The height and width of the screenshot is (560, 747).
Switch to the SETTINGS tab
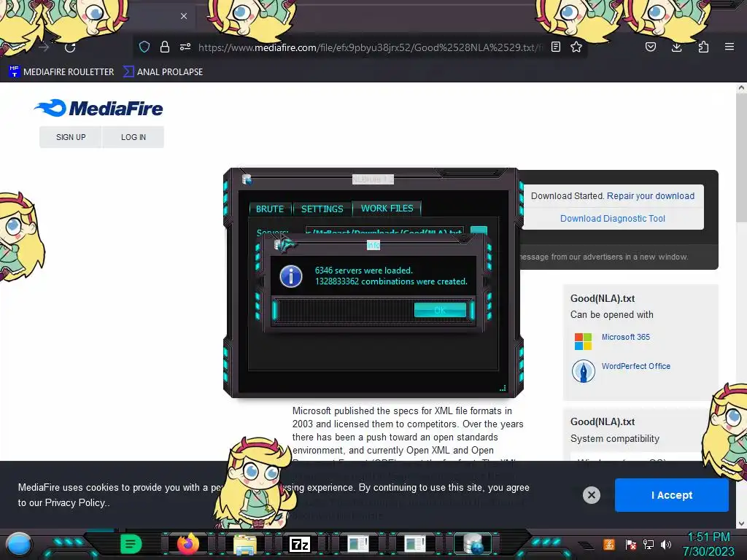pyautogui.click(x=322, y=209)
